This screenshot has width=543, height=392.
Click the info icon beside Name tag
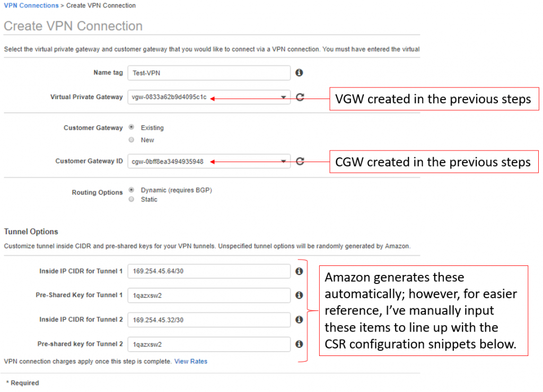coord(299,73)
